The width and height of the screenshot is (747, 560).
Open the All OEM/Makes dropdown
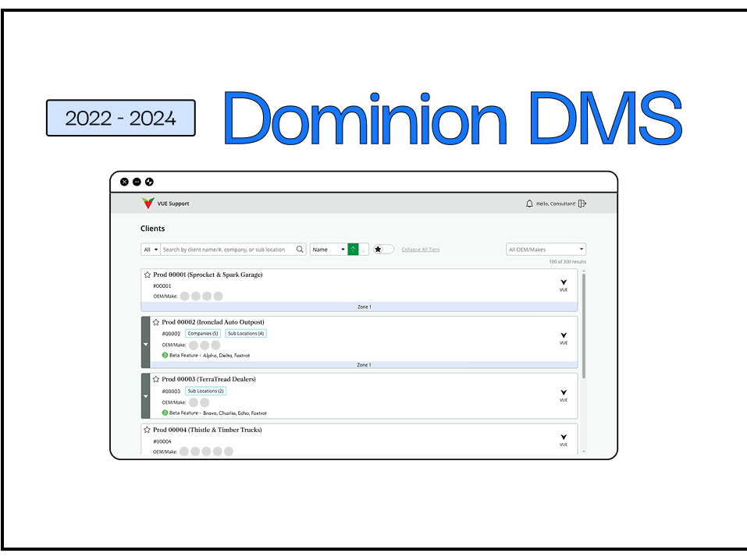point(546,250)
